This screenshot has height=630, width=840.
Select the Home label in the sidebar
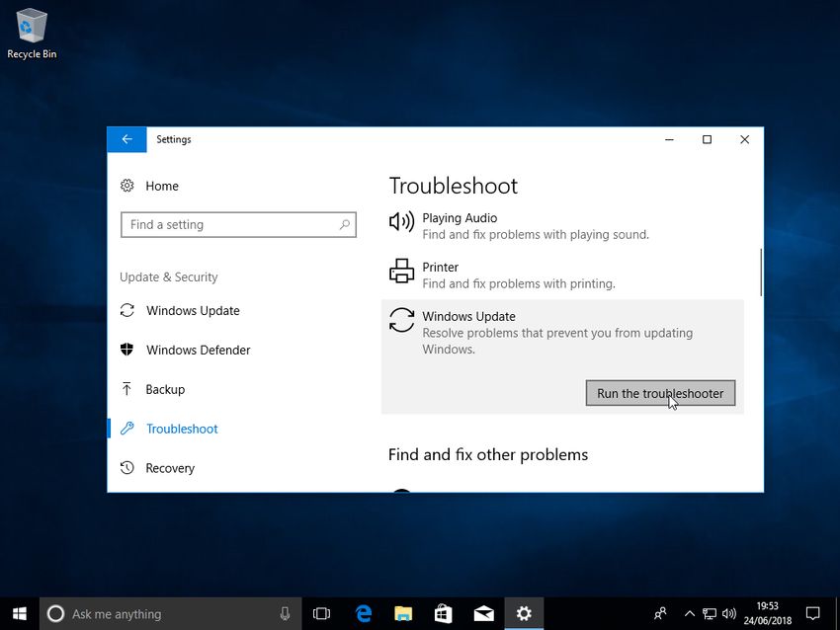point(162,186)
